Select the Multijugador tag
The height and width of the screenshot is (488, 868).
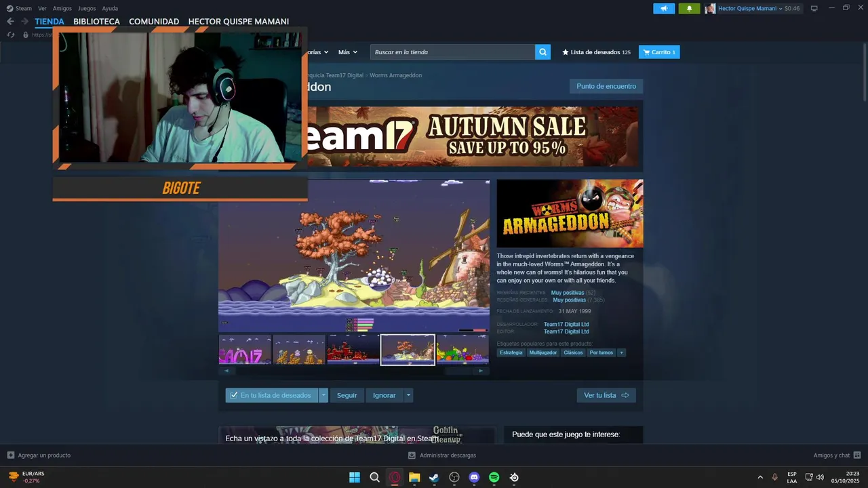tap(543, 352)
